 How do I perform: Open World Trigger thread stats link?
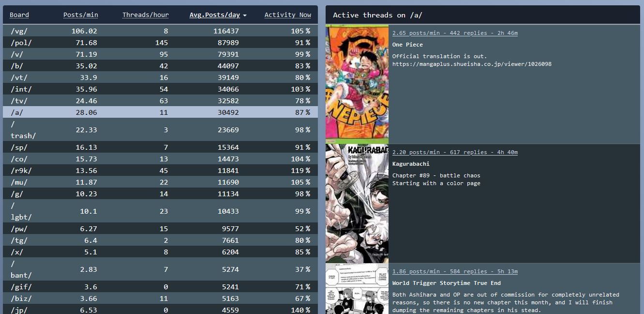(x=455, y=271)
